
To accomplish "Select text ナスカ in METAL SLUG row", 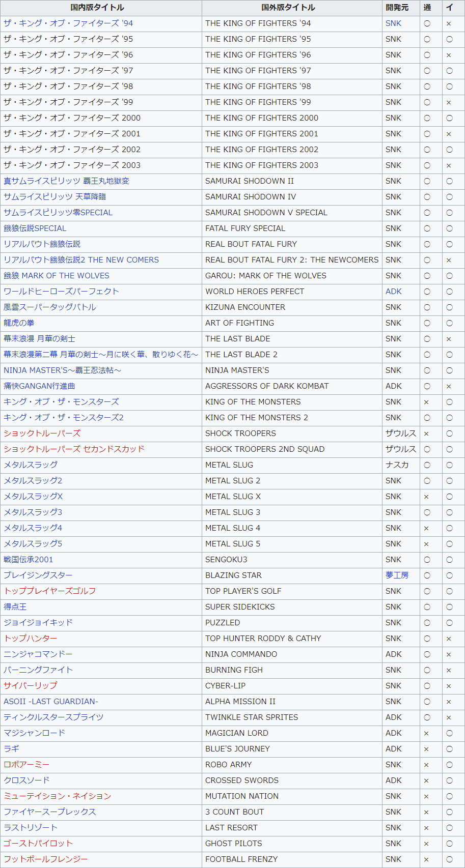I will pos(397,465).
